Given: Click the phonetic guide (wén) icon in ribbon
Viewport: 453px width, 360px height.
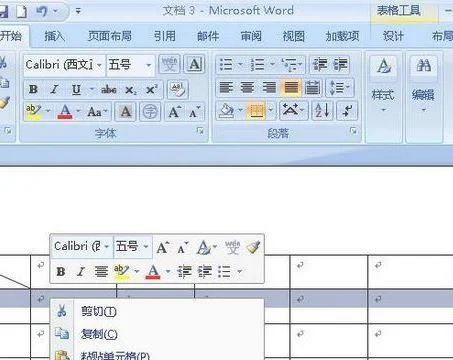Looking at the screenshot, I should 169,64.
